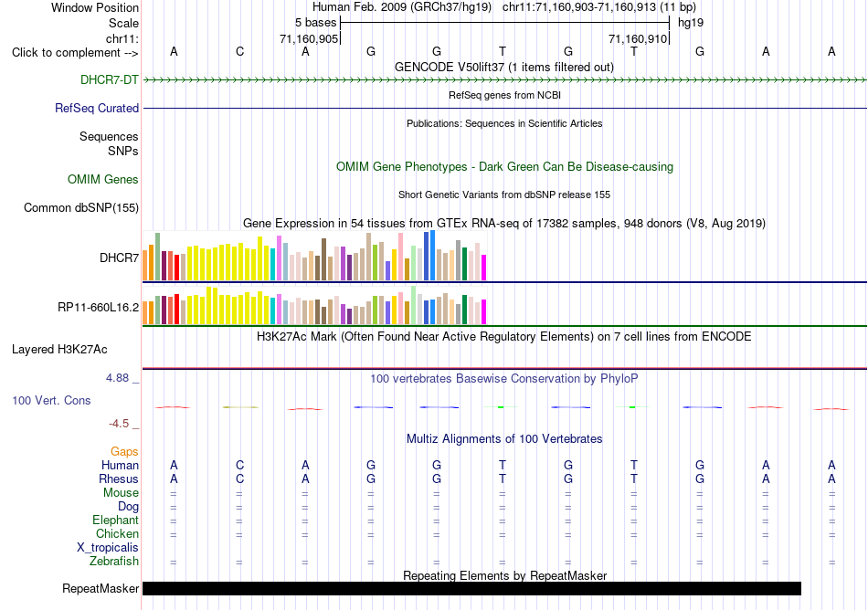Click the Rhesus species label
The width and height of the screenshot is (868, 610).
coord(119,479)
